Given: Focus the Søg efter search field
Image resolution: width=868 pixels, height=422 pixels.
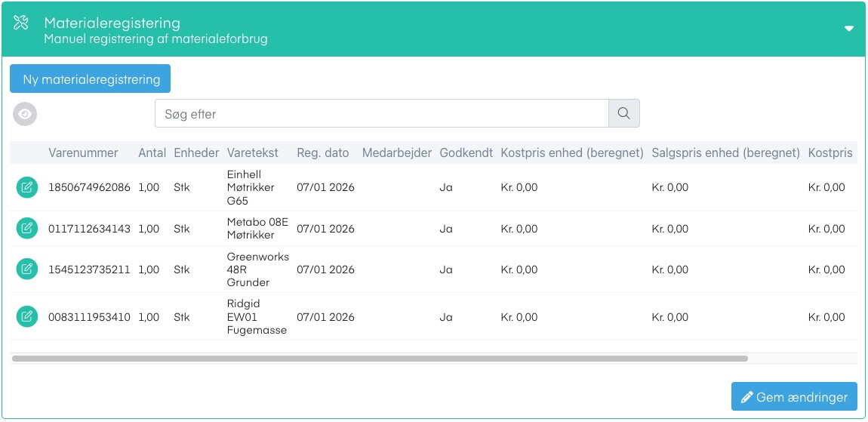Looking at the screenshot, I should [381, 113].
